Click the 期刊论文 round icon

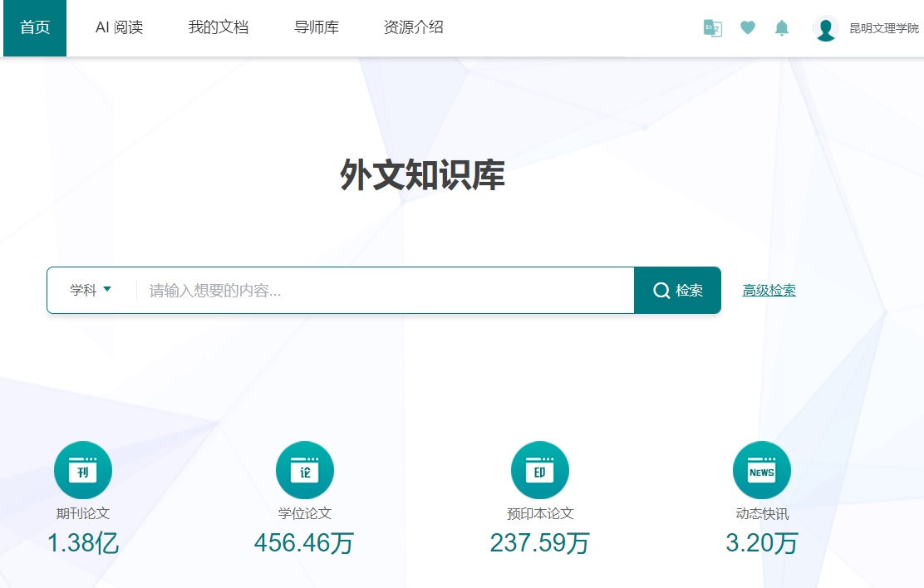pyautogui.click(x=83, y=470)
